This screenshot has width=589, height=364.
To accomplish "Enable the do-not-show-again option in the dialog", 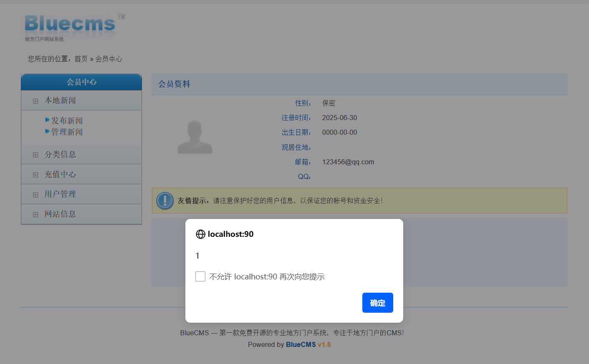I will tap(200, 276).
